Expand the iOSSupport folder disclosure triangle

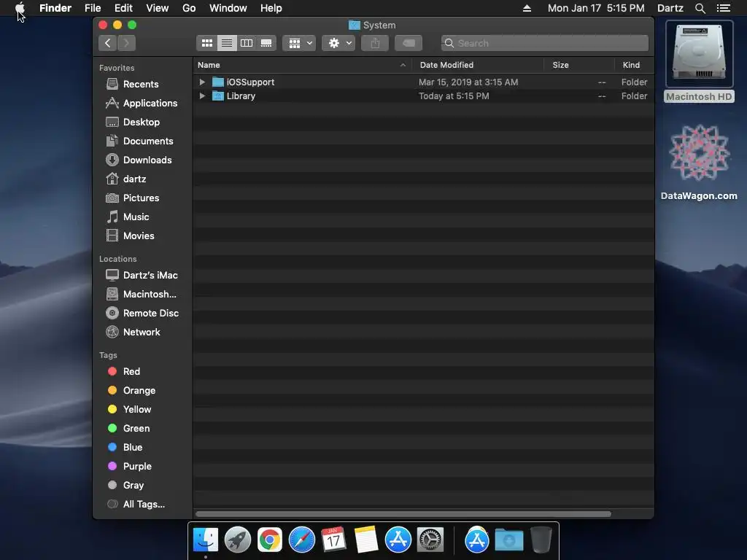tap(202, 82)
